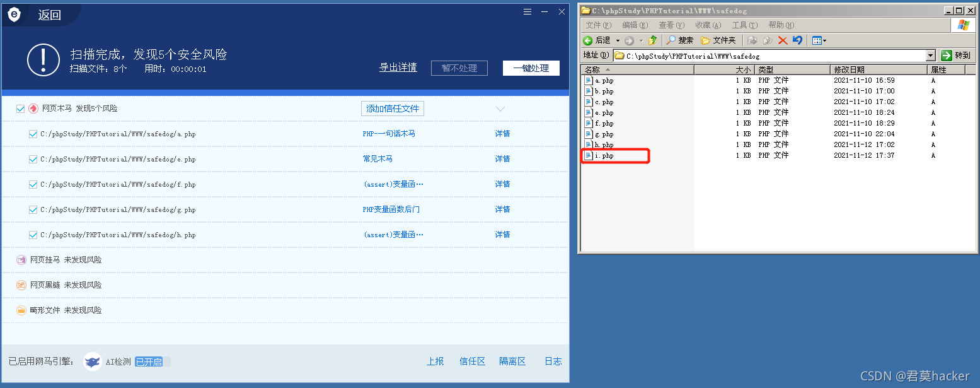
Task: Click Export Details (导出详情) link
Action: tap(398, 68)
